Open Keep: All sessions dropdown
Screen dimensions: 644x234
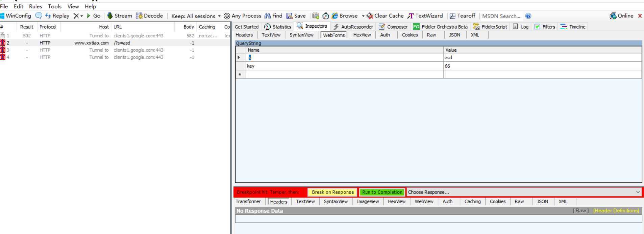pyautogui.click(x=196, y=16)
